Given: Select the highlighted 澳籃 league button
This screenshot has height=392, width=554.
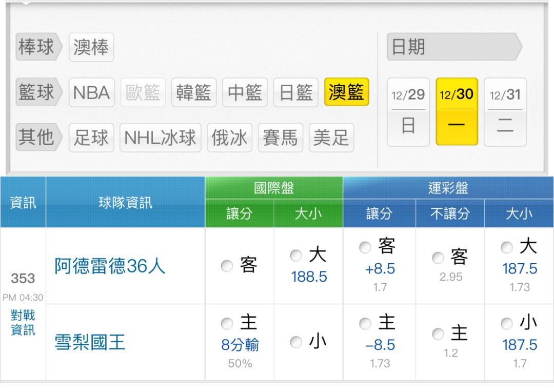Looking at the screenshot, I should click(346, 92).
